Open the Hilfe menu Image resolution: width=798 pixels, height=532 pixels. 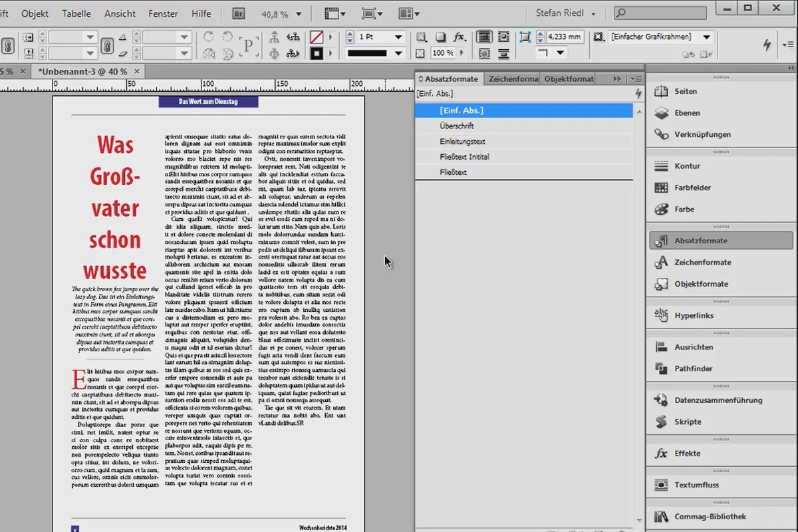[x=201, y=13]
